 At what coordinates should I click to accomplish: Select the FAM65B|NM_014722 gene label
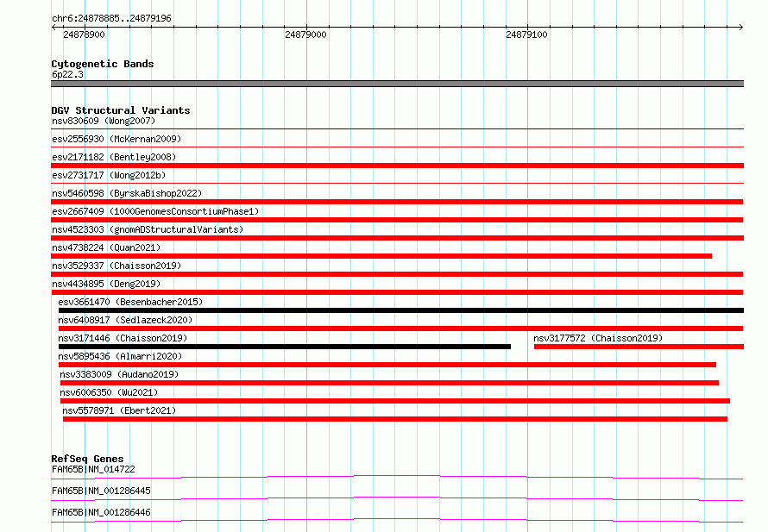[x=93, y=469]
